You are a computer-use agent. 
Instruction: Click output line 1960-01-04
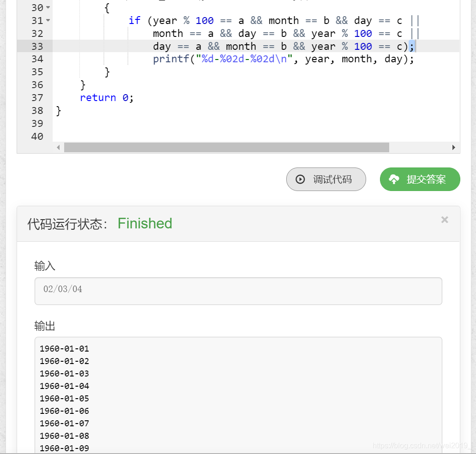click(x=64, y=386)
